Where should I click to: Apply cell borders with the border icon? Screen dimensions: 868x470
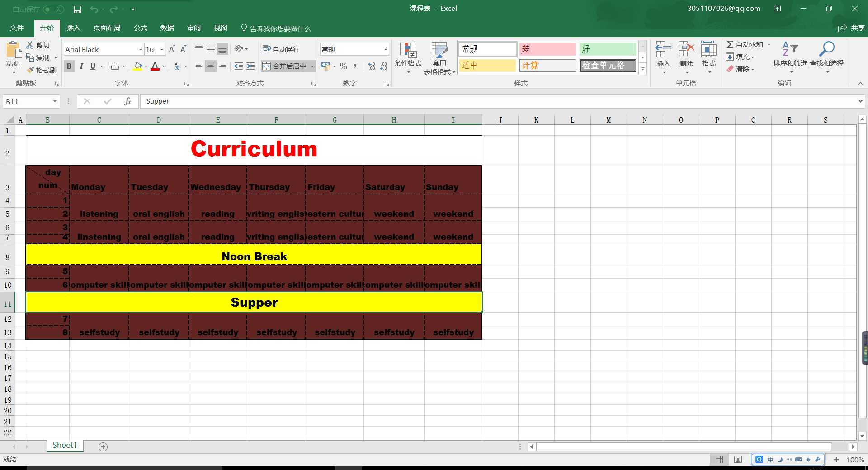[x=115, y=66]
